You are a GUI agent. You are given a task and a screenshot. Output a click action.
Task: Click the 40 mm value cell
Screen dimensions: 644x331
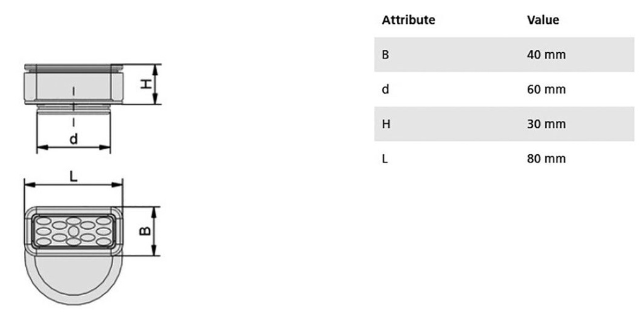(546, 55)
